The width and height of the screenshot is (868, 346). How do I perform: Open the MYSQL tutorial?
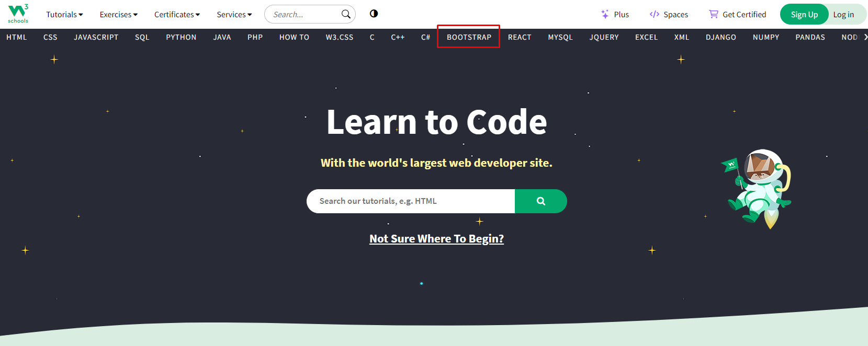point(560,37)
